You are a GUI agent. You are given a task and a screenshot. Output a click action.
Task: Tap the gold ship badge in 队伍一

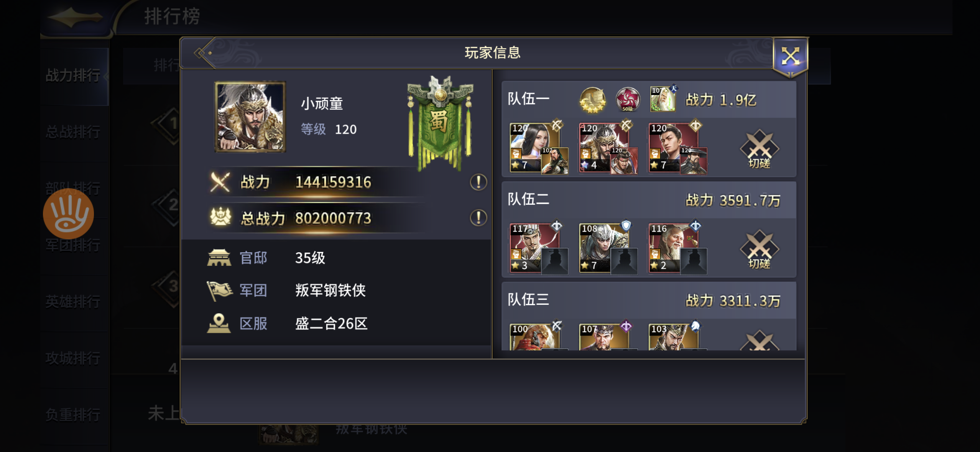pos(592,100)
